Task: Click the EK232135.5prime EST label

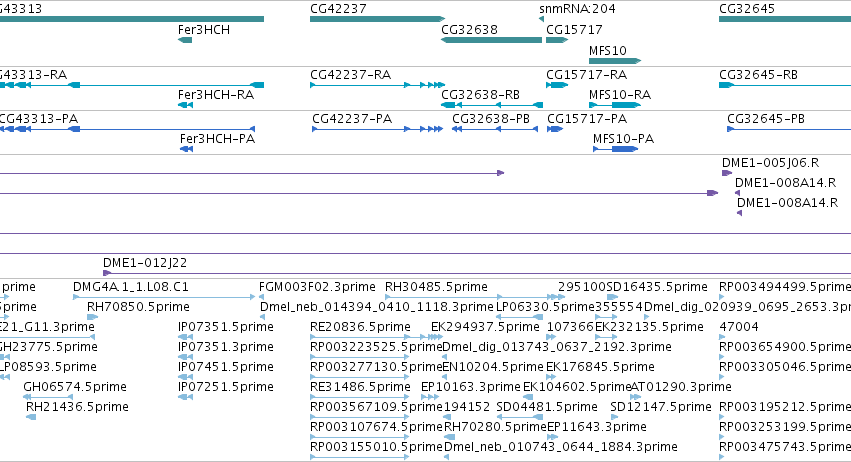Action: [x=649, y=327]
